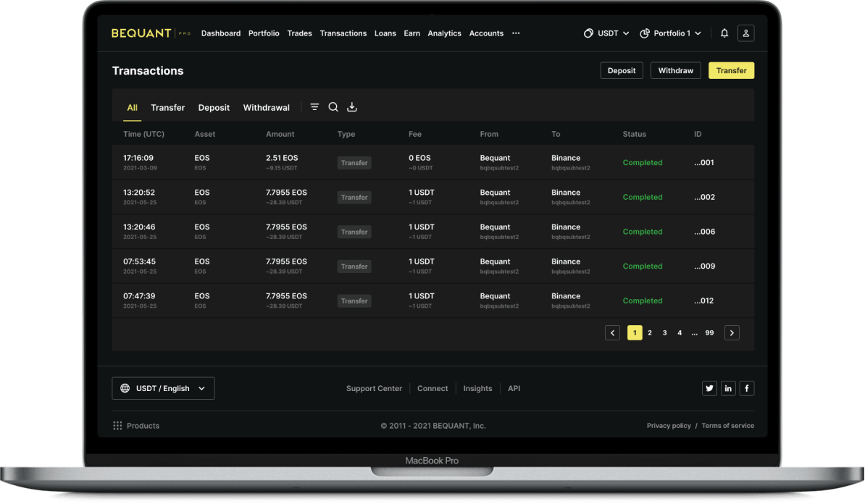The width and height of the screenshot is (865, 504).
Task: Switch to the Deposit tab
Action: (214, 108)
